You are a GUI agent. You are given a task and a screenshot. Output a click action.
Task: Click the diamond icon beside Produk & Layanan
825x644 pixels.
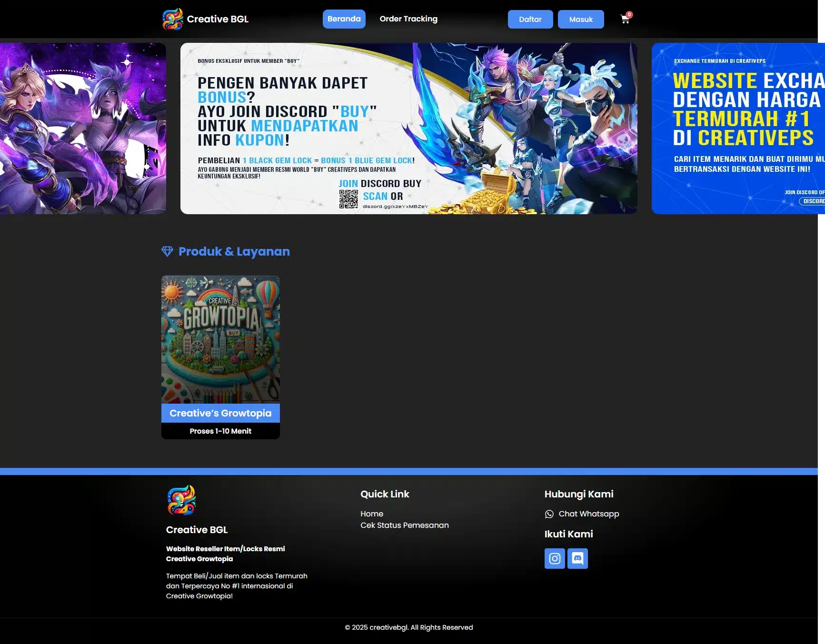pyautogui.click(x=167, y=251)
